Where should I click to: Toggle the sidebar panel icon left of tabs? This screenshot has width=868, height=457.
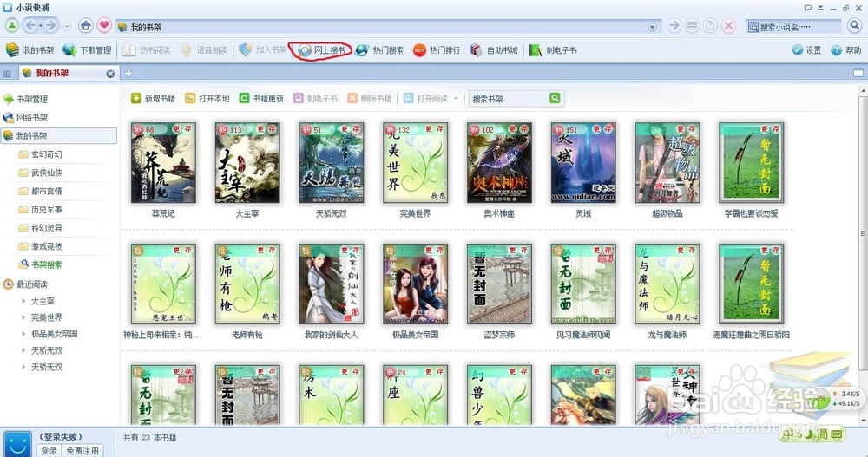click(x=7, y=73)
